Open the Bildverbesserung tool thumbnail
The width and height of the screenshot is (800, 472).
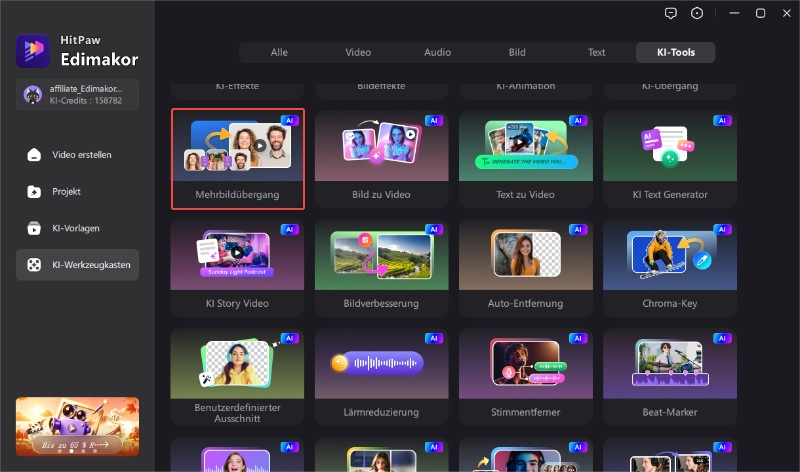(382, 255)
